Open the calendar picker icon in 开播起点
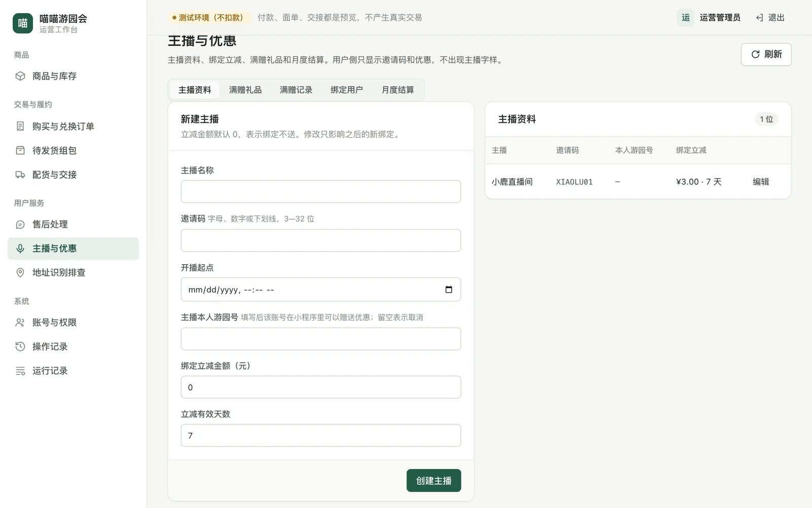This screenshot has height=508, width=812. coord(449,290)
